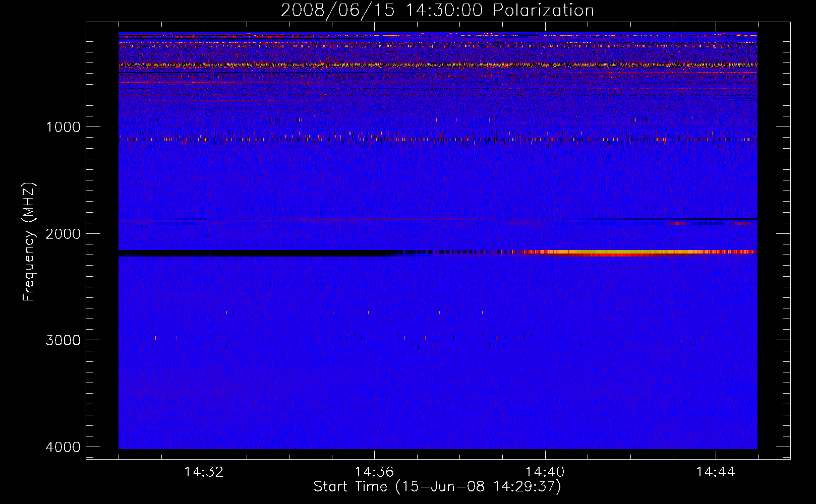
Task: Click the bright yellow-red emission band near 2200 MHz
Action: pyautogui.click(x=638, y=253)
